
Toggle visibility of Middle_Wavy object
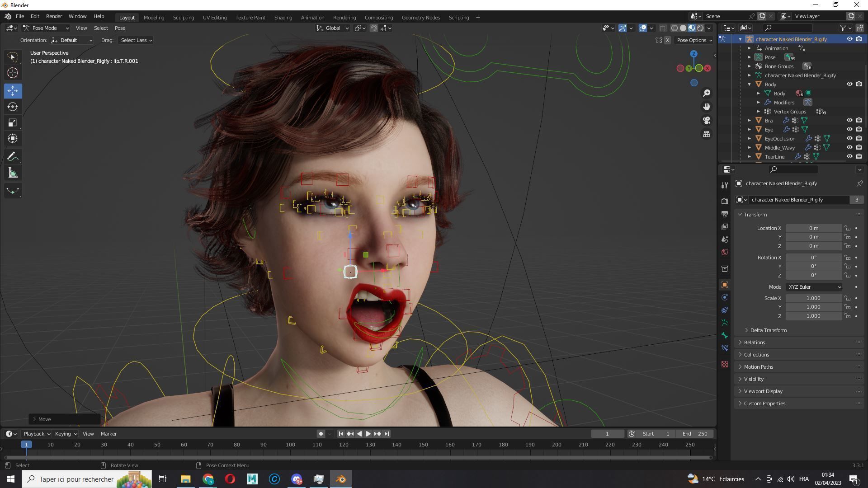coord(849,148)
